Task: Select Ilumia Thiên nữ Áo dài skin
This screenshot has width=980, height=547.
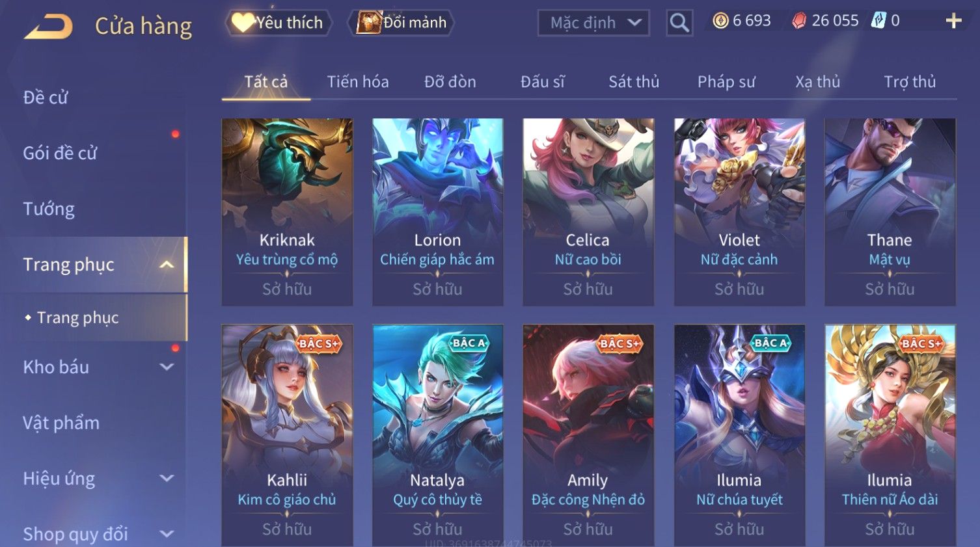Action: (x=890, y=435)
